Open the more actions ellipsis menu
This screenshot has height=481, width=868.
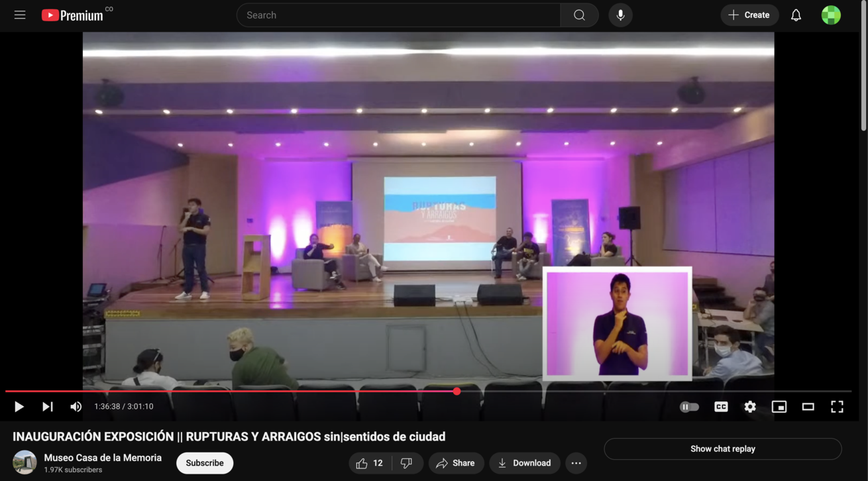pos(576,463)
